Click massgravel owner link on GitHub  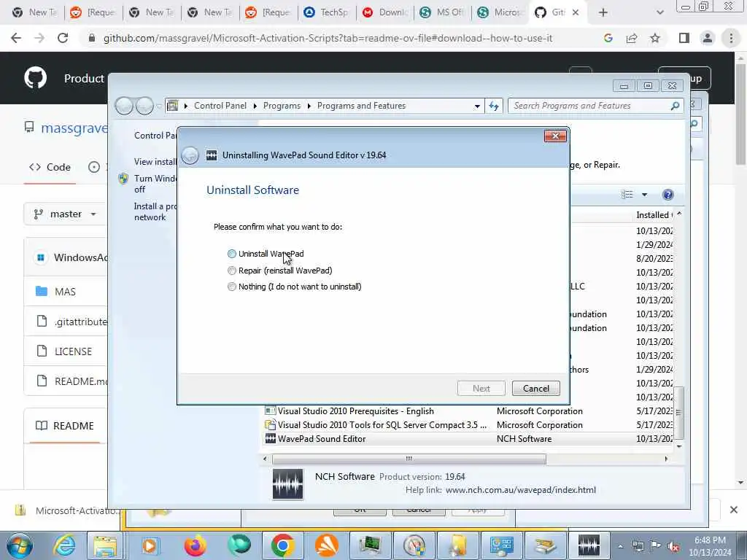point(74,128)
